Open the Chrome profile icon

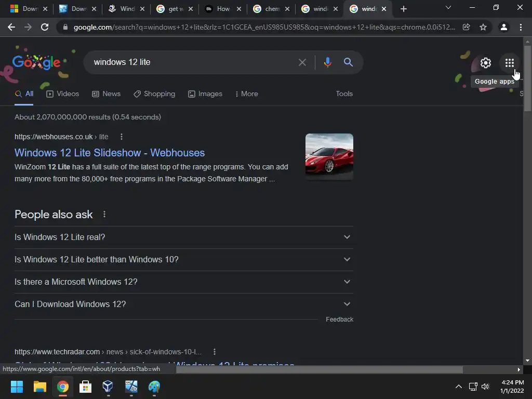click(504, 27)
